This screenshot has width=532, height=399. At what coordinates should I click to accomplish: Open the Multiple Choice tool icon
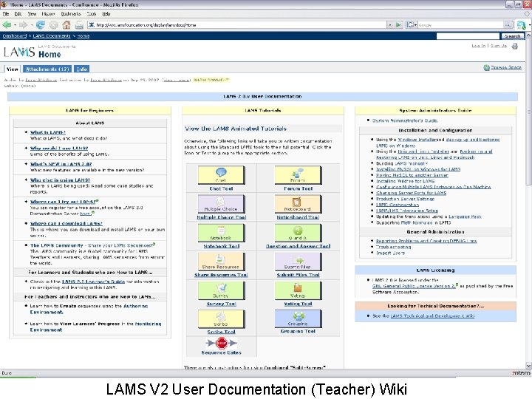221,204
